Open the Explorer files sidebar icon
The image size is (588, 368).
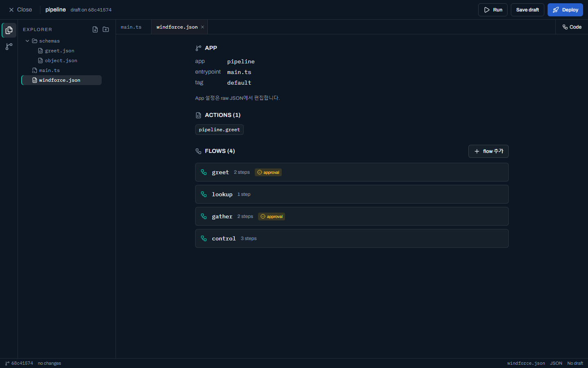pos(9,30)
